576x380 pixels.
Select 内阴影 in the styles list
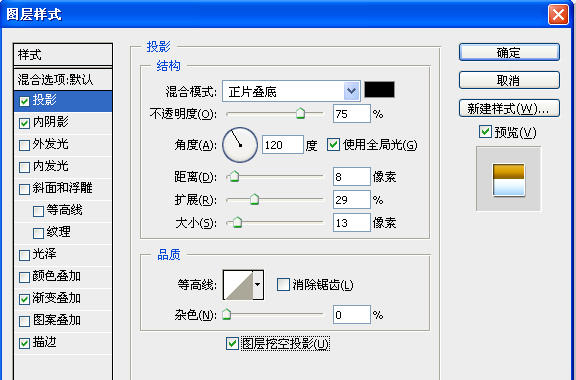click(63, 122)
